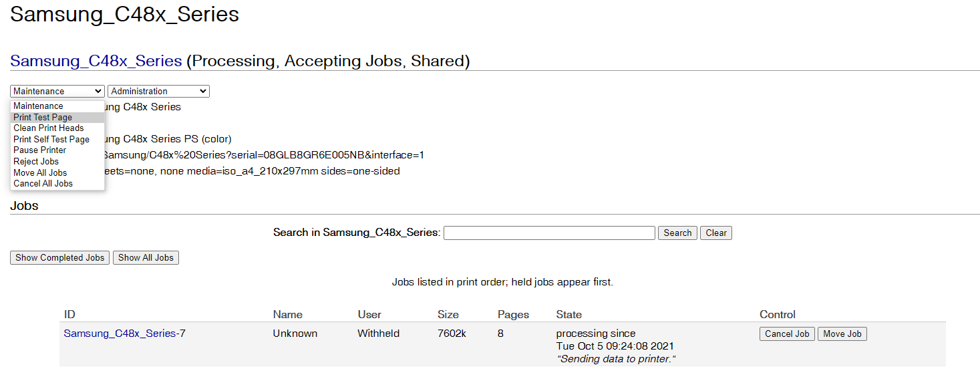
Task: Open the Samsung_C48x_Series printer heading link
Action: [x=96, y=61]
